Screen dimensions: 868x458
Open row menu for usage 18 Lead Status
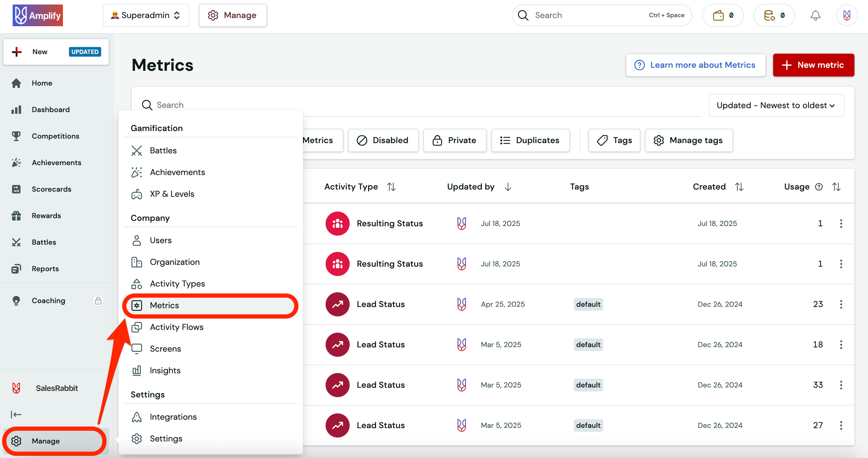tap(841, 344)
